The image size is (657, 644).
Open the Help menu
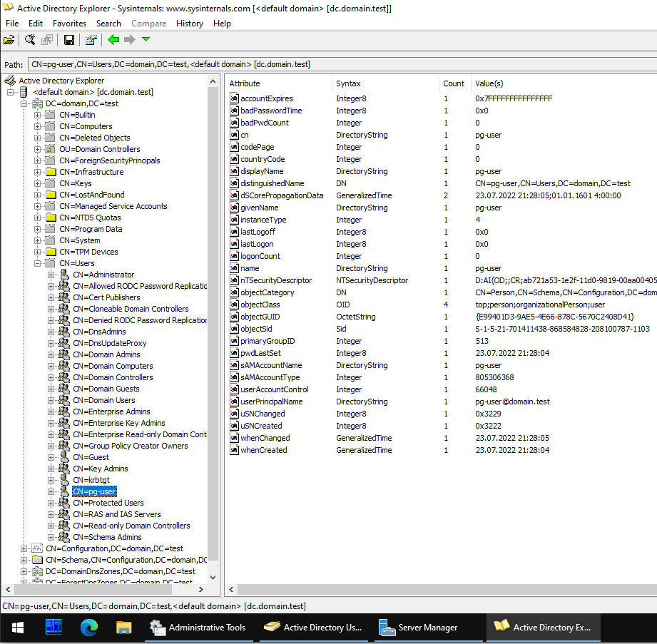click(x=222, y=24)
